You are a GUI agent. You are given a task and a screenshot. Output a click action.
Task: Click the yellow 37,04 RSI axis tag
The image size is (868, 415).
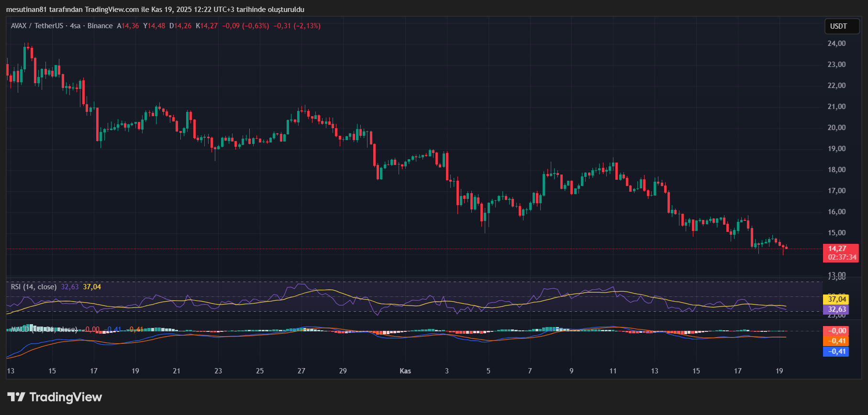[837, 299]
